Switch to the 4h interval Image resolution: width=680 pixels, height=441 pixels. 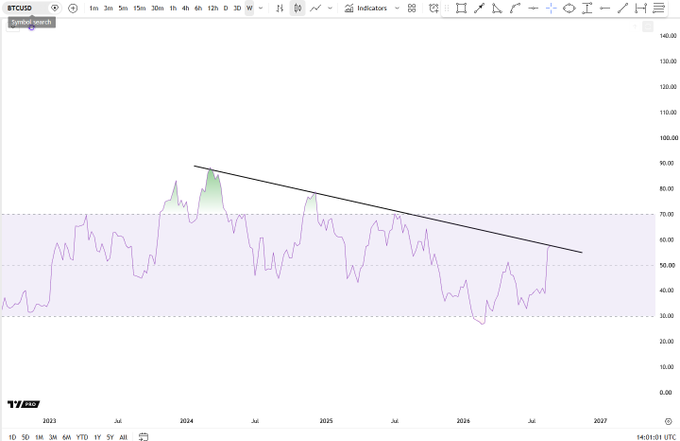186,8
